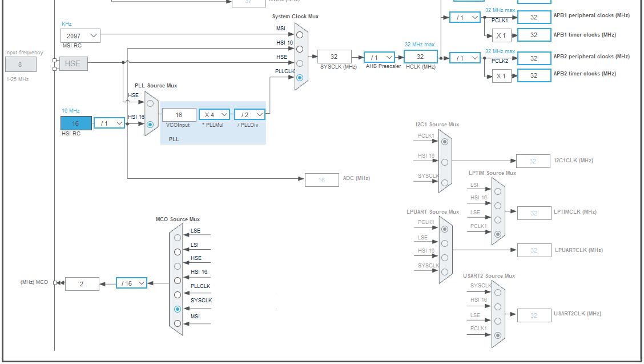Click the "32 MHz max" label above HCLK
The image size is (644, 364).
click(420, 45)
